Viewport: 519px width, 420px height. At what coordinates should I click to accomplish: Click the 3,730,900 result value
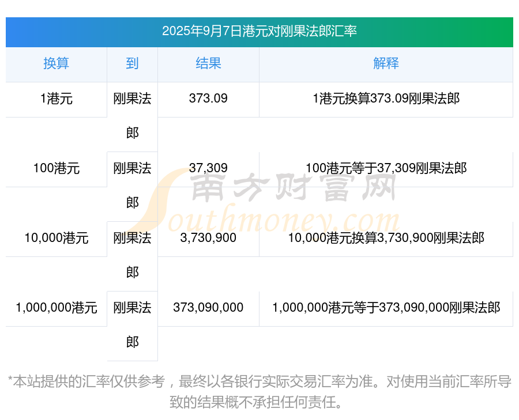208,238
